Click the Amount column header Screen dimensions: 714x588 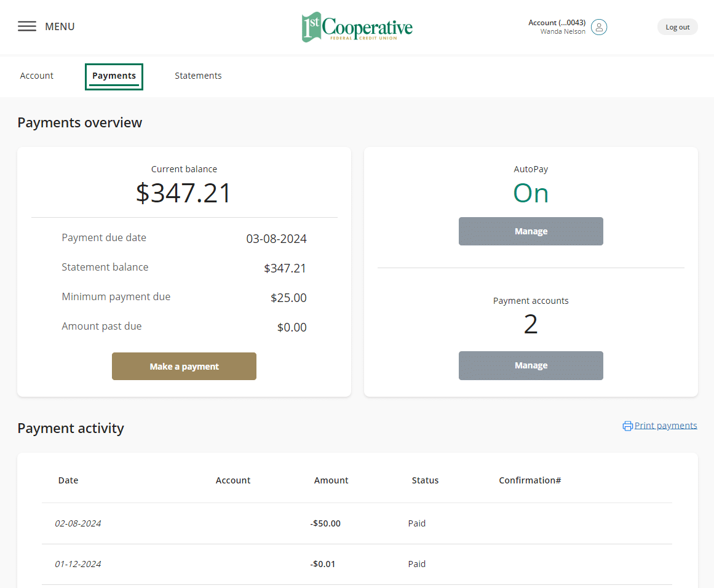coord(331,480)
